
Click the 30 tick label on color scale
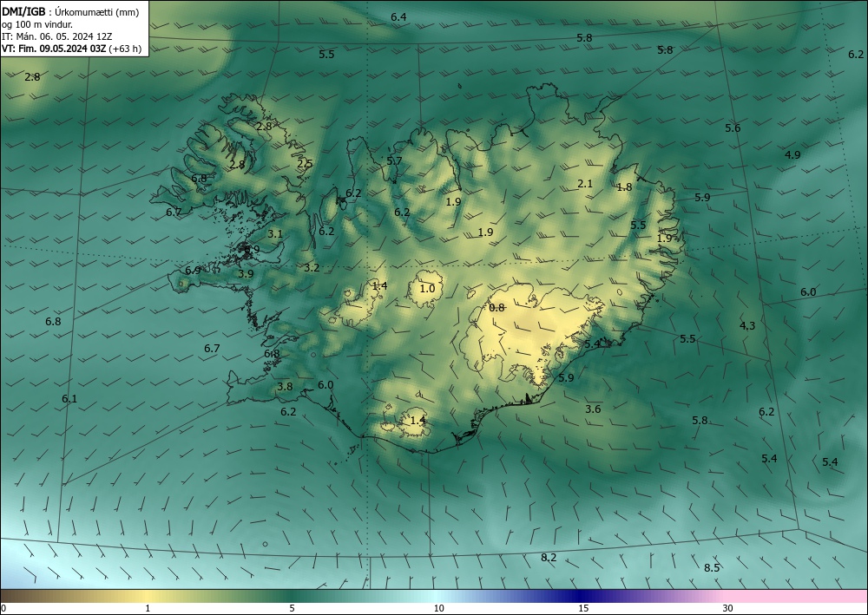[728, 608]
